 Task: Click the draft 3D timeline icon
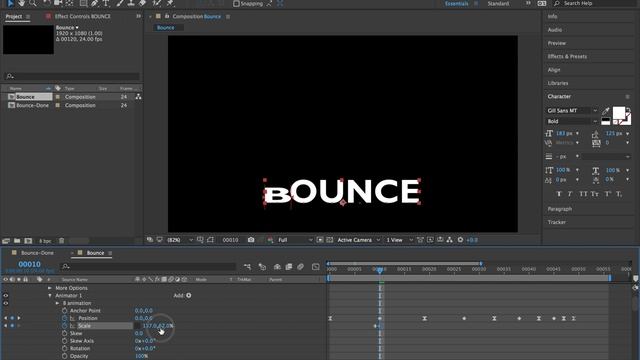(262, 267)
